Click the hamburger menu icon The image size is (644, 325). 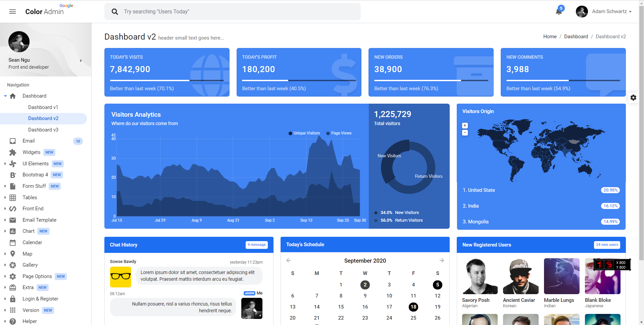(12, 12)
